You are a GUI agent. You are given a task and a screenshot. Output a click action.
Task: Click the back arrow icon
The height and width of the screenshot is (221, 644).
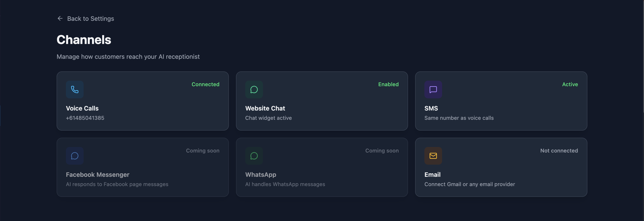pos(60,18)
